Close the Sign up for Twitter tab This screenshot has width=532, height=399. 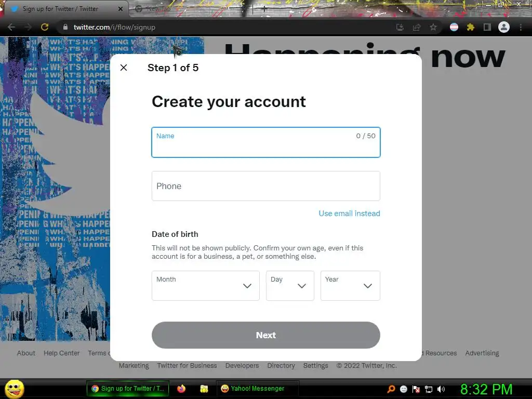(x=121, y=9)
